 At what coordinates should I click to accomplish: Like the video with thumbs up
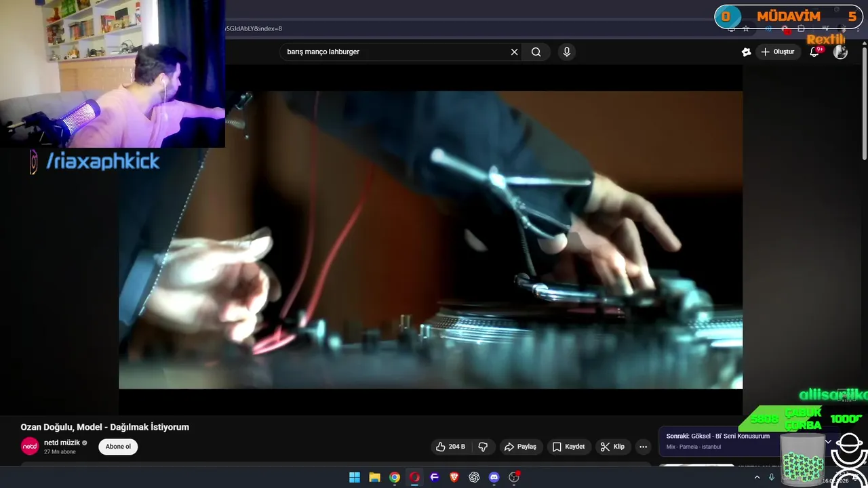click(x=450, y=447)
